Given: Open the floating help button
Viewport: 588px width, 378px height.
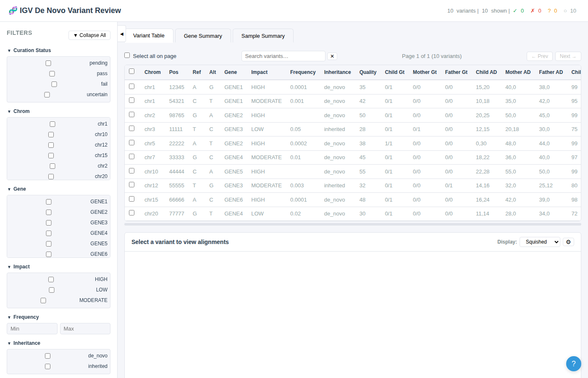Looking at the screenshot, I should 574,364.
